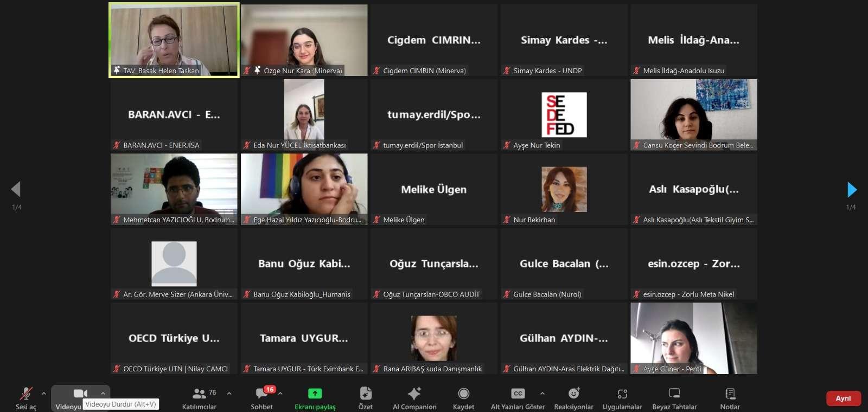The image size is (868, 412).
Task: Expand audio options arrow beside Sesi aç
Action: [x=44, y=394]
